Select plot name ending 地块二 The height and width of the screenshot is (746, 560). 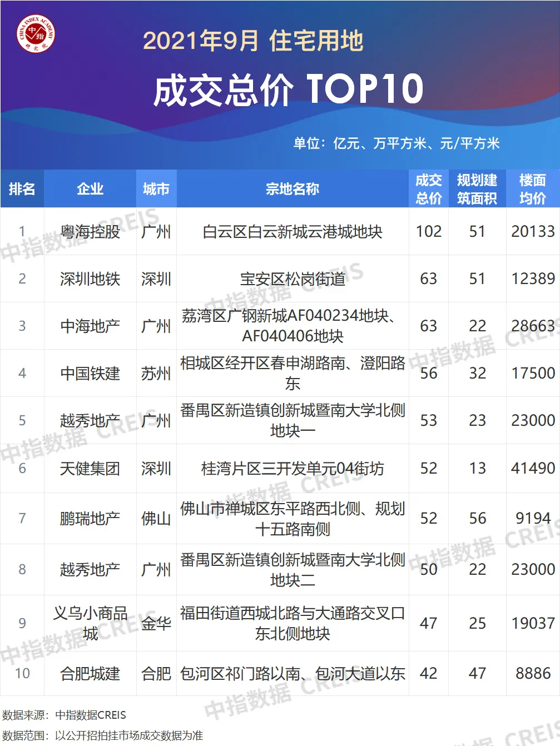[293, 570]
